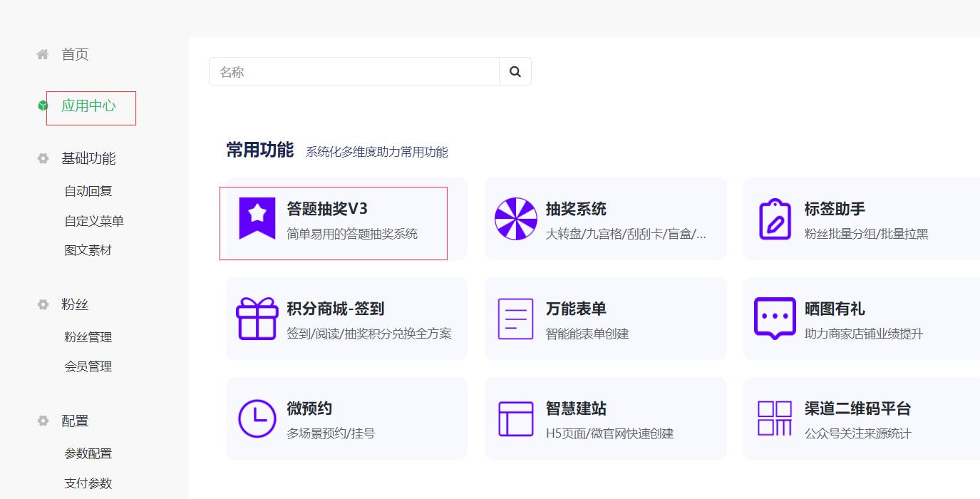
Task: Click description 智能能表单创建
Action: coord(587,334)
